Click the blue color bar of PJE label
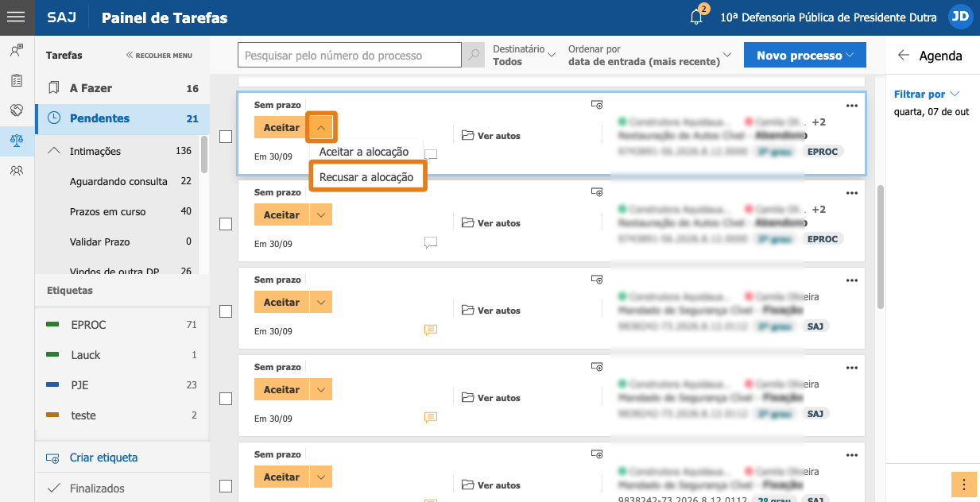This screenshot has height=502, width=980. (x=53, y=385)
